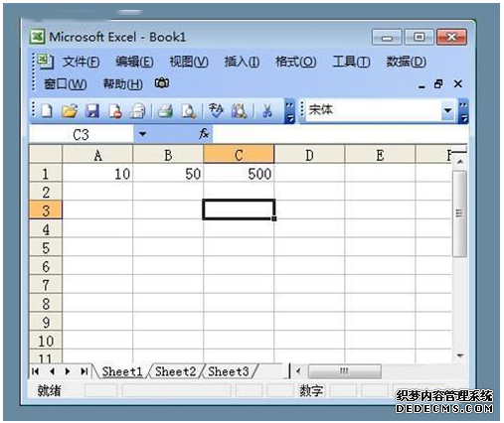Image resolution: width=504 pixels, height=423 pixels.
Task: Open the Name Box dropdown arrow
Action: (x=142, y=134)
